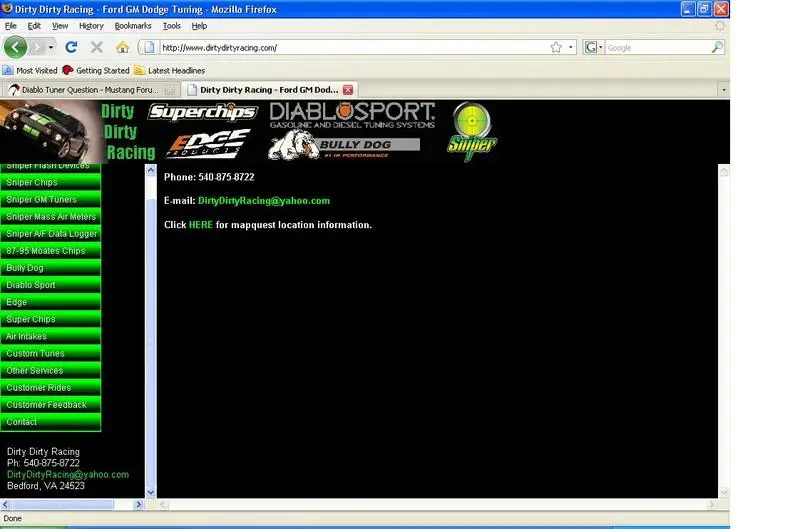Reload the page with the refresh icon

pos(71,47)
